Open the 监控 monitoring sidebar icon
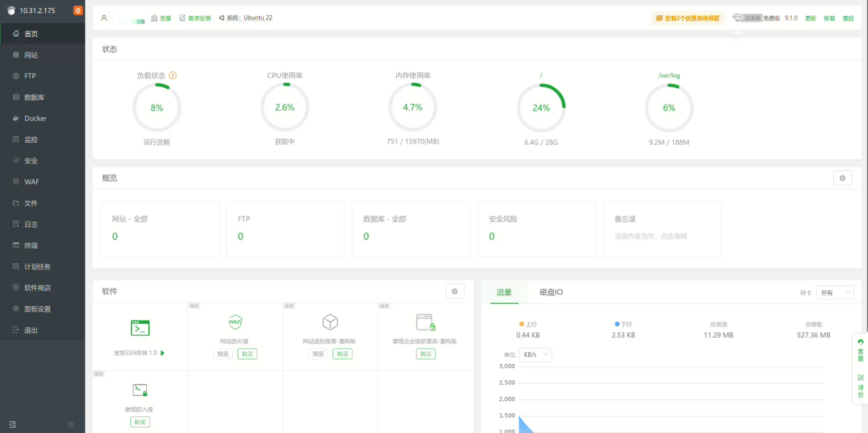This screenshot has width=868, height=433. coord(16,140)
